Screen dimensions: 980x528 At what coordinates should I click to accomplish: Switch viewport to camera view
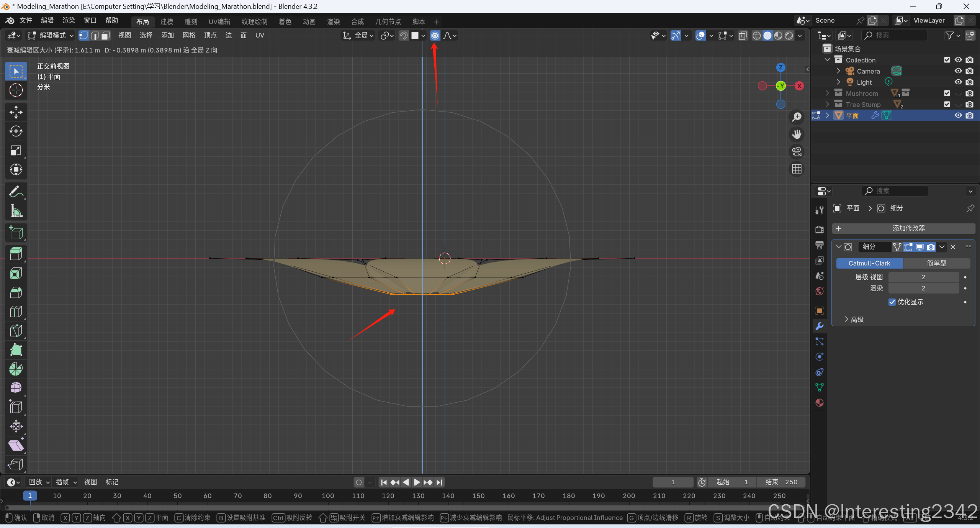(797, 152)
